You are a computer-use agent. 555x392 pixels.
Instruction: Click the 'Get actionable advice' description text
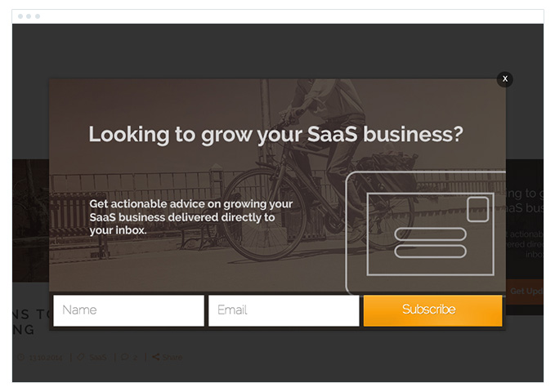click(x=190, y=216)
